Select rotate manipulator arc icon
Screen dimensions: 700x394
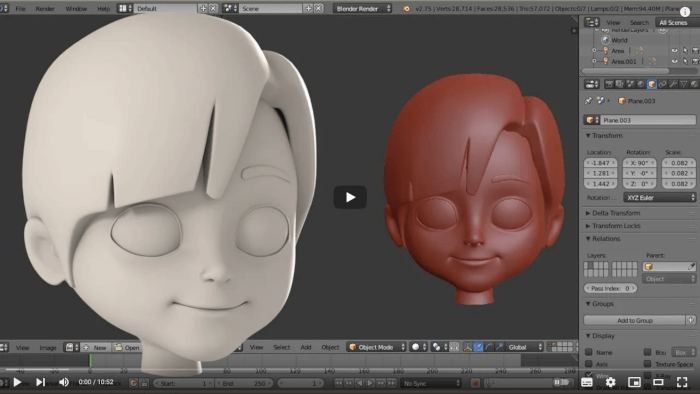point(489,347)
